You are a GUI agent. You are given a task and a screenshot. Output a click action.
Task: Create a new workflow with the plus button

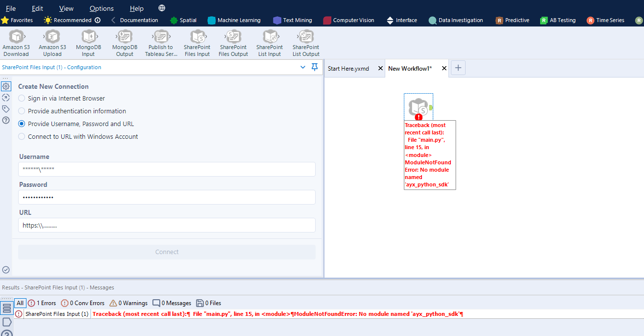(458, 68)
